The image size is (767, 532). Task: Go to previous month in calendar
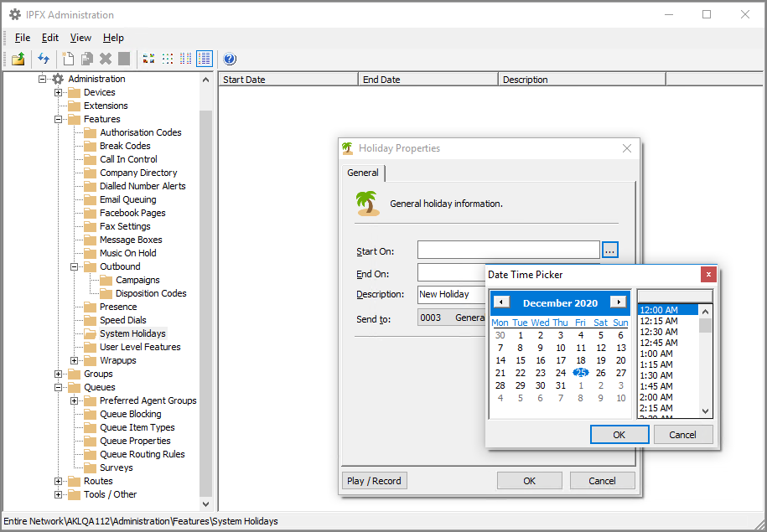pos(501,302)
